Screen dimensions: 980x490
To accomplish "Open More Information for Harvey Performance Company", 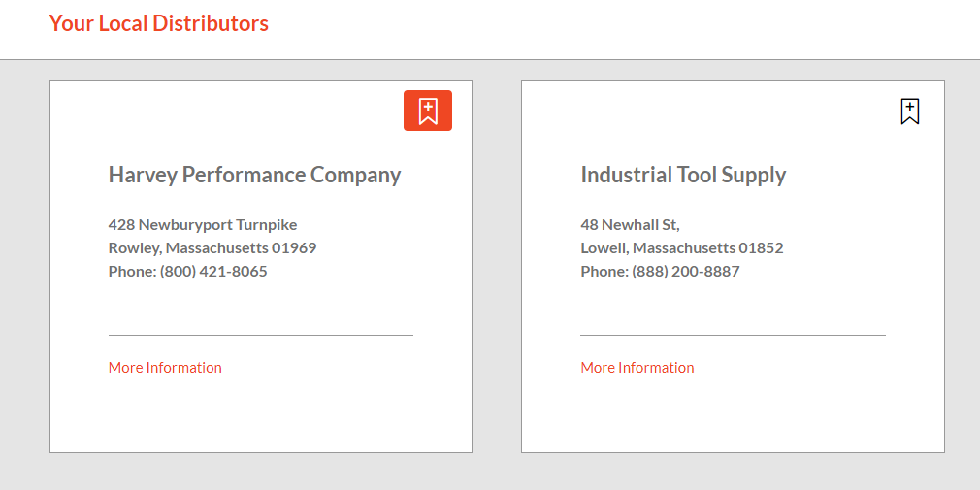I will (165, 368).
